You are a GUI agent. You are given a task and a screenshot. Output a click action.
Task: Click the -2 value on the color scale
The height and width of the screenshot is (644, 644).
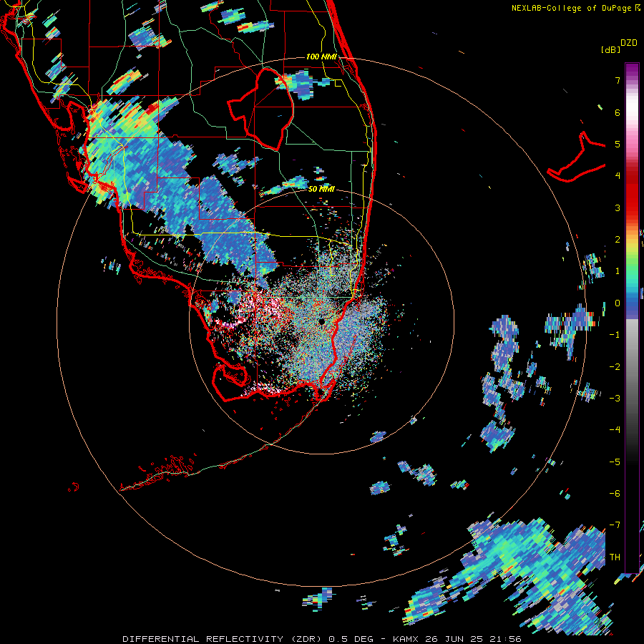coord(615,366)
